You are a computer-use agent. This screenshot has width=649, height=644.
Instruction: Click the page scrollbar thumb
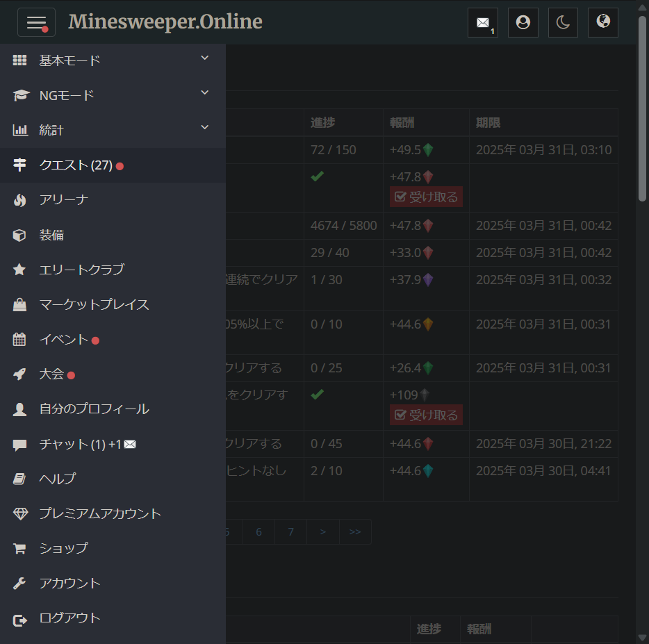(642, 111)
